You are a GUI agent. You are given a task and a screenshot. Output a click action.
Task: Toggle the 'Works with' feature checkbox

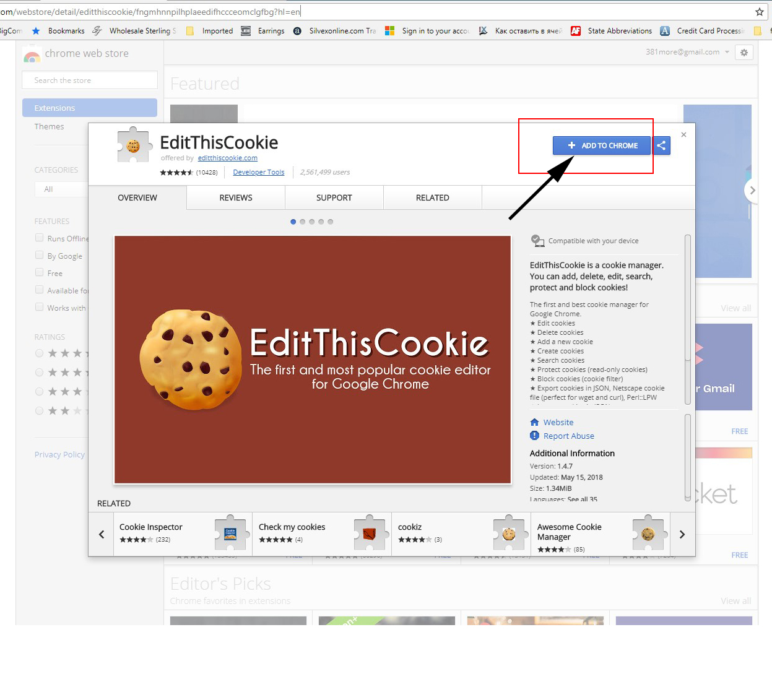tap(40, 307)
